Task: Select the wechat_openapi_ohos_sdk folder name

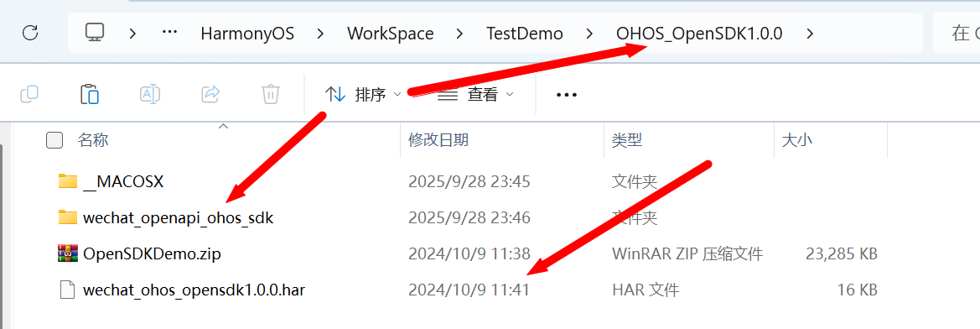Action: pyautogui.click(x=178, y=218)
